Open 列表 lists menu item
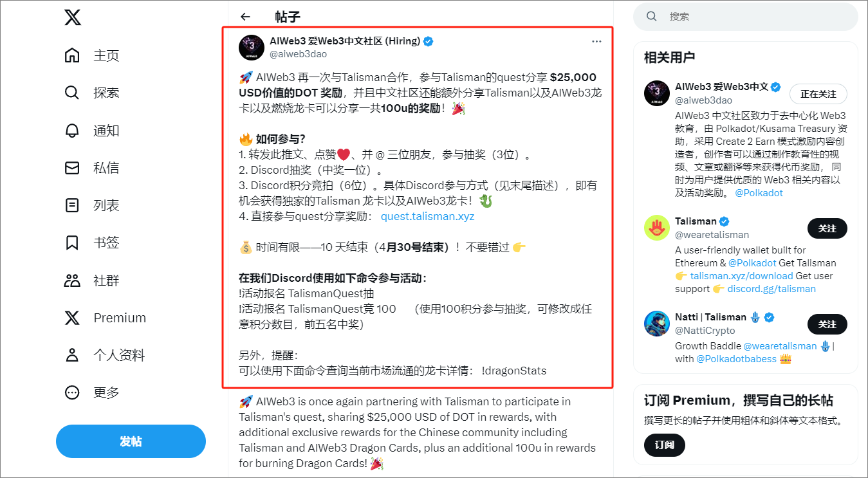This screenshot has height=478, width=868. point(93,205)
